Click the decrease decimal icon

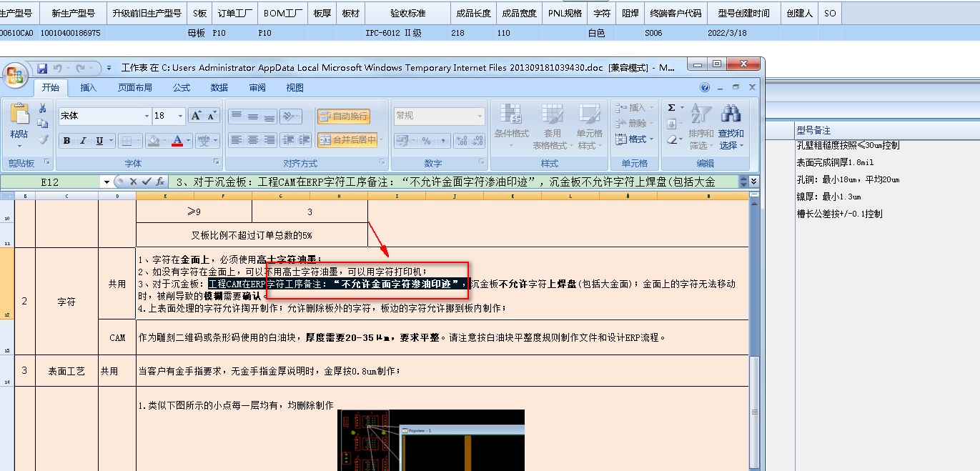[478, 141]
